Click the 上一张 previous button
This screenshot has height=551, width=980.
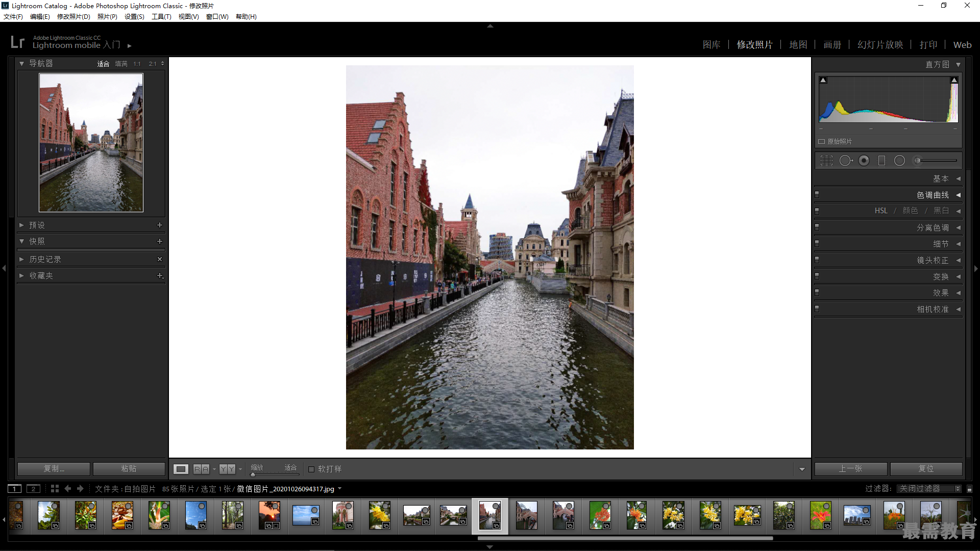tap(851, 469)
